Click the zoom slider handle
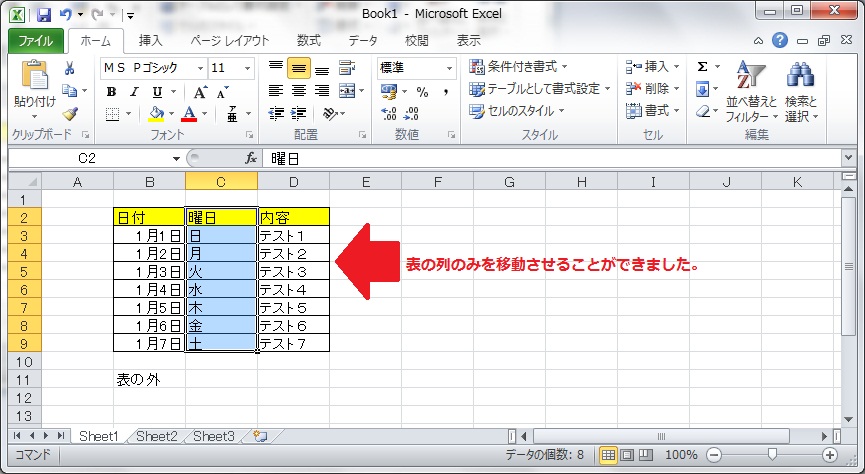Image resolution: width=865 pixels, height=474 pixels. (772, 455)
